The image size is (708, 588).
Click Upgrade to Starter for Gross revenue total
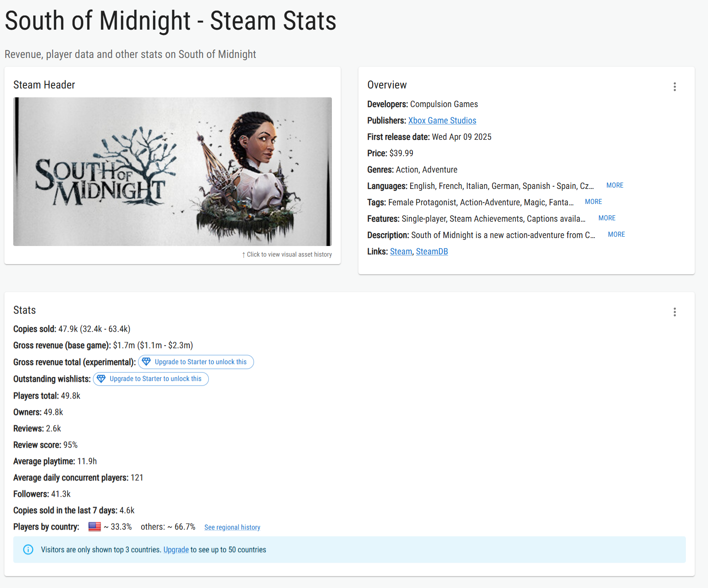(x=196, y=362)
